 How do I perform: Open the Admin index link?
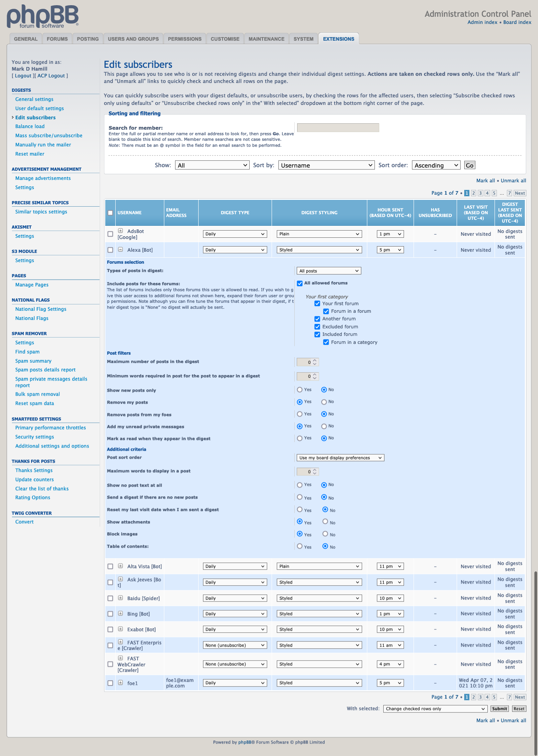[x=483, y=22]
